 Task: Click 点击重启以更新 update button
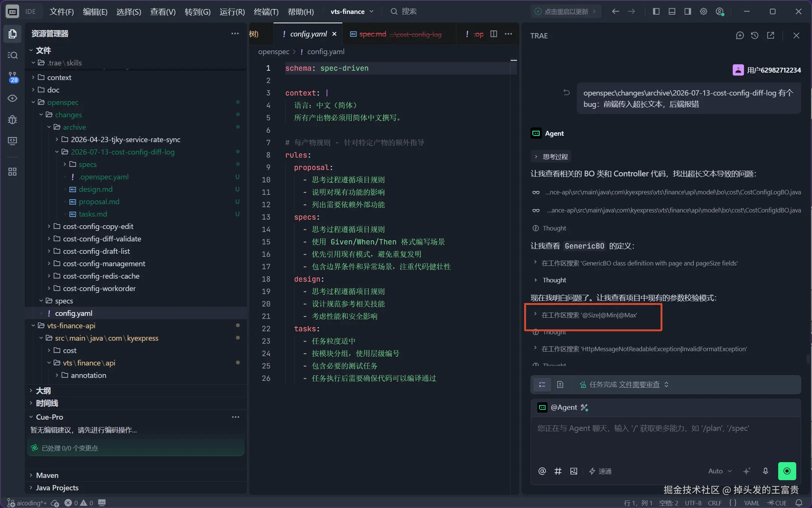point(566,12)
